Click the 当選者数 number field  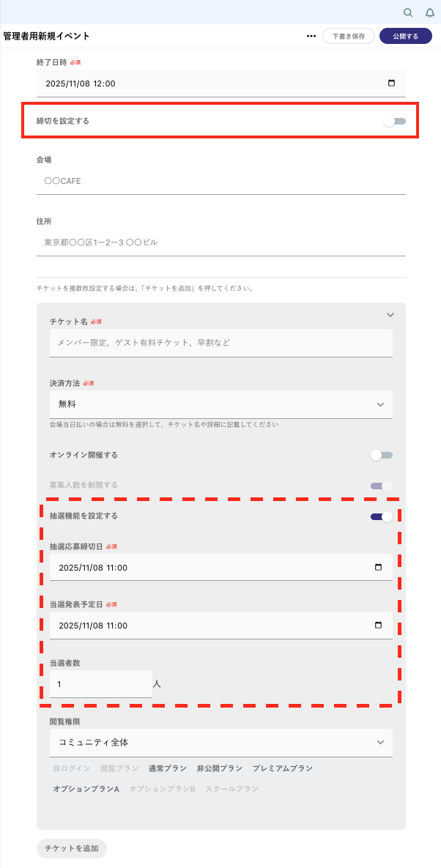pyautogui.click(x=101, y=684)
